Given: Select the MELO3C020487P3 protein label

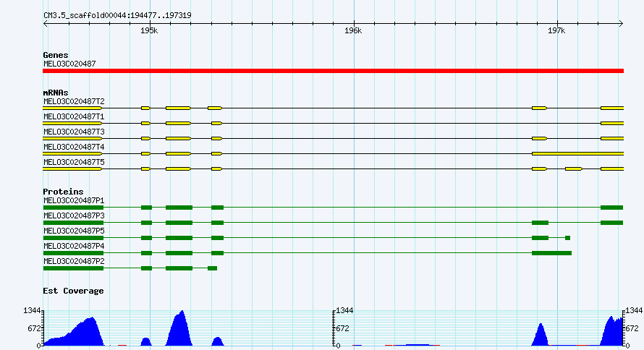Looking at the screenshot, I should pyautogui.click(x=74, y=215).
